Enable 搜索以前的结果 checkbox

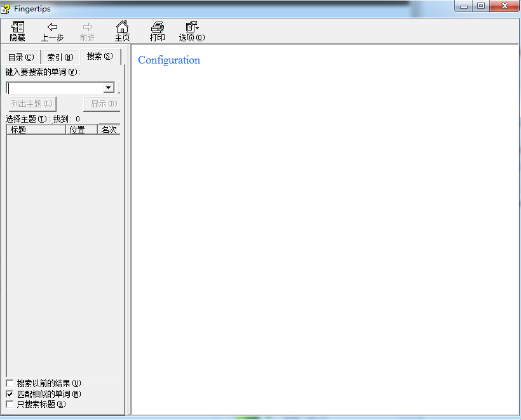point(10,383)
